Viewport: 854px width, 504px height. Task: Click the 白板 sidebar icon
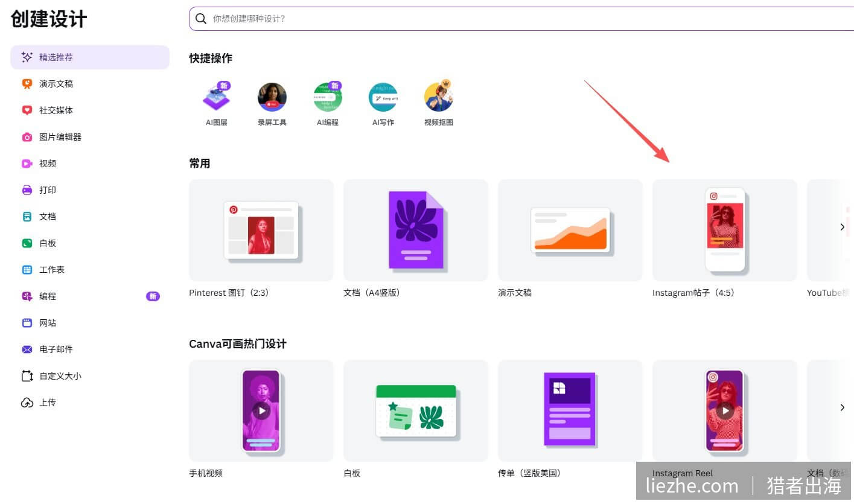[x=27, y=243]
